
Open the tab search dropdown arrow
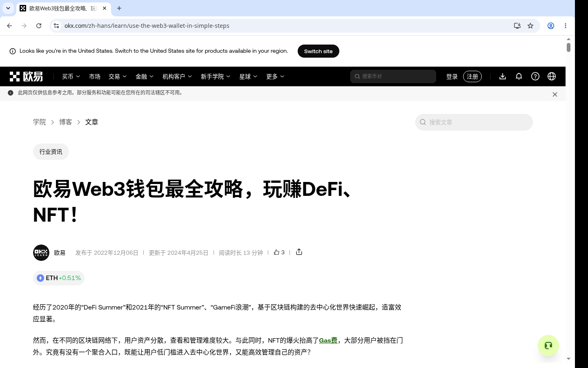tap(8, 8)
